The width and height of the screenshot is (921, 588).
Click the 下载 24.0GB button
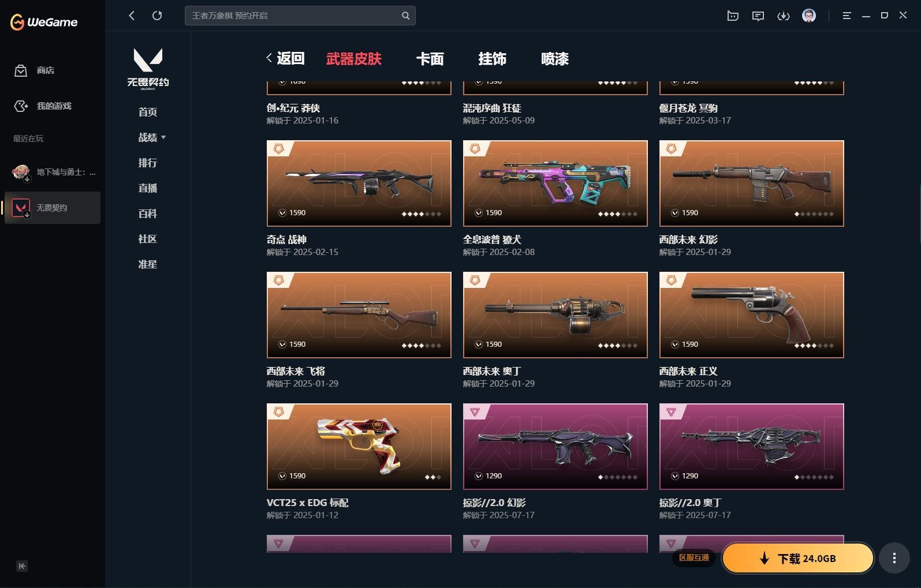click(x=797, y=558)
